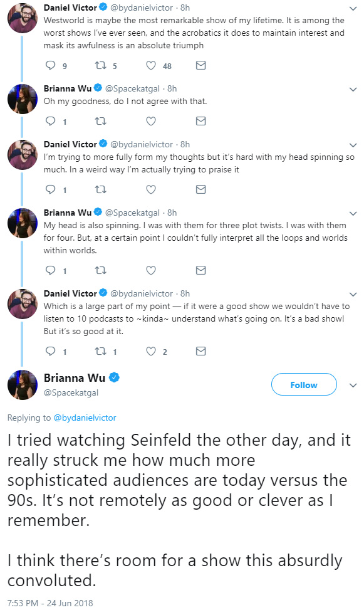Message icon under 'My head is also spinning' tweet

200,270
